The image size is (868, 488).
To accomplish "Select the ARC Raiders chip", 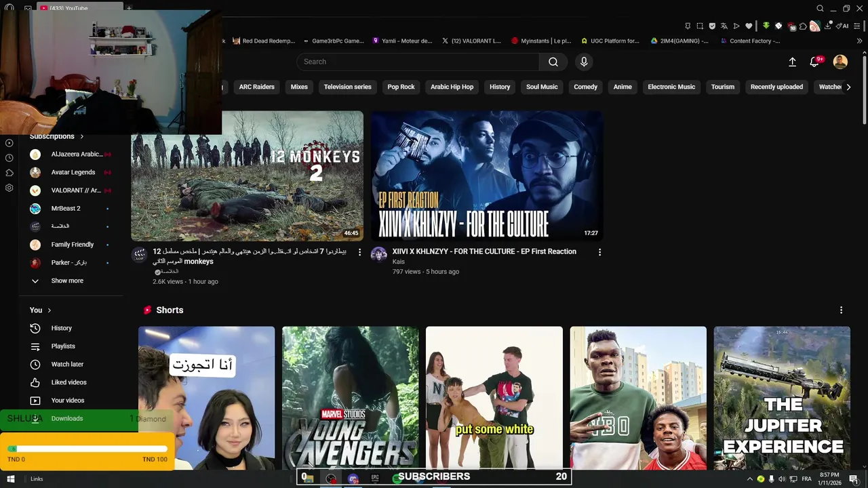I will click(256, 87).
